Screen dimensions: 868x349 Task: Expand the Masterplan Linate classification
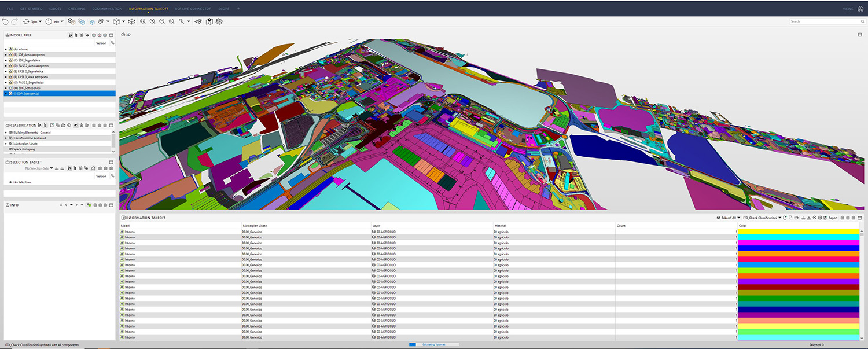coord(6,144)
